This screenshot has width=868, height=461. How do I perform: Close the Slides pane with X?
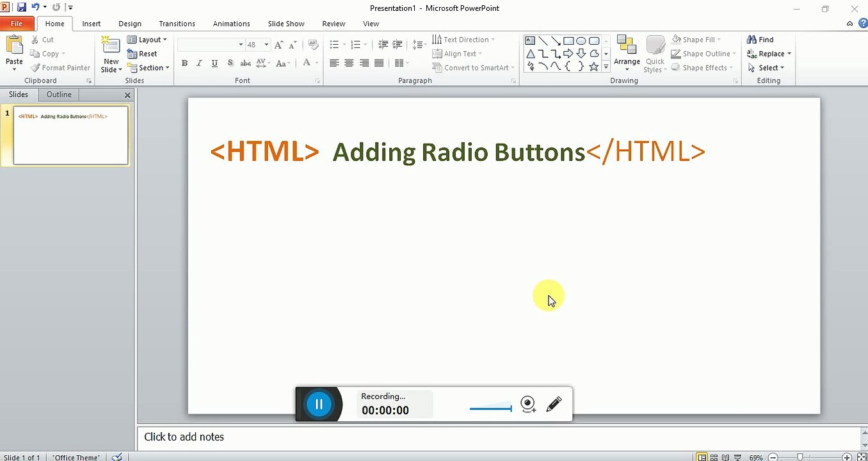[x=127, y=95]
